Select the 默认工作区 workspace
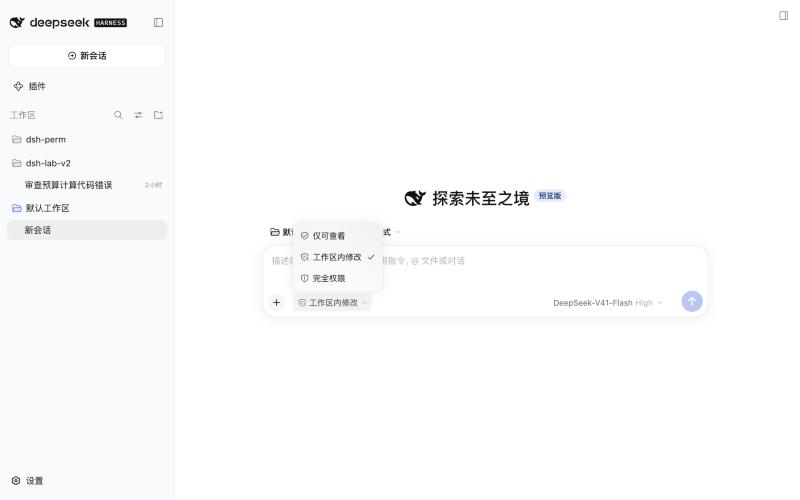Screen dimensions: 800x500 pos(87,208)
